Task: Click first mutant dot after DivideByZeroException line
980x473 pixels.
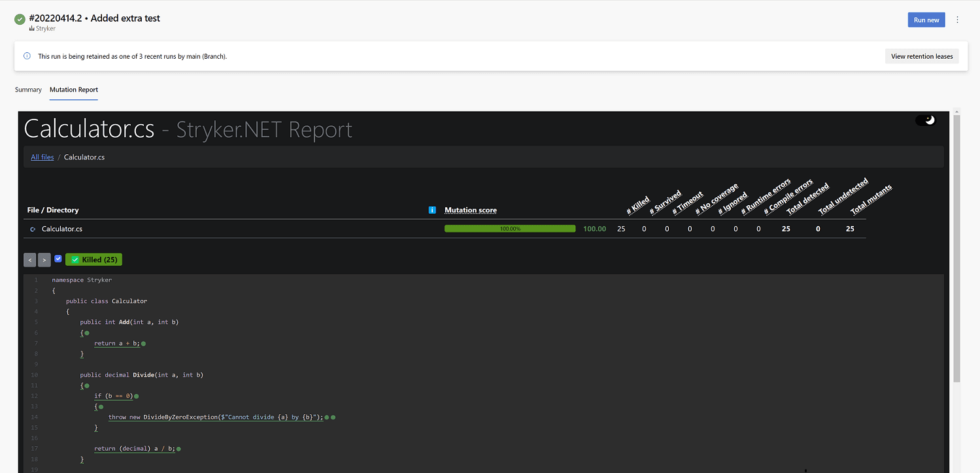Action: click(327, 417)
